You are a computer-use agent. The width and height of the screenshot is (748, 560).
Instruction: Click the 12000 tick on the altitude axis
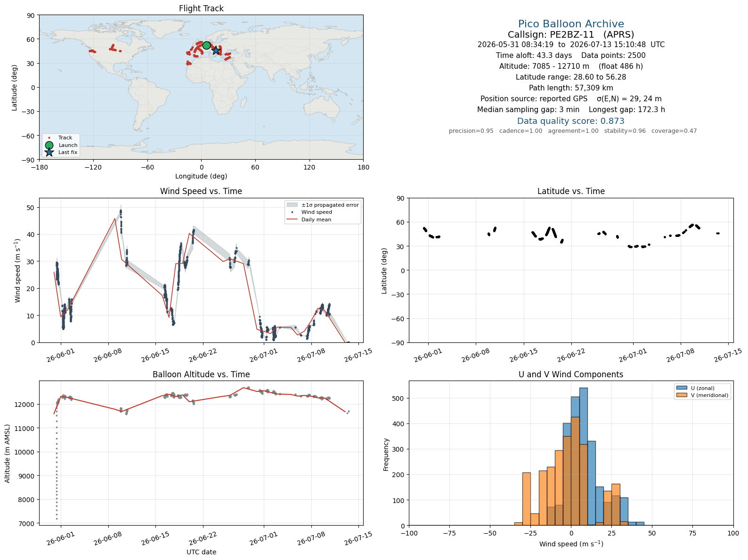coord(25,405)
